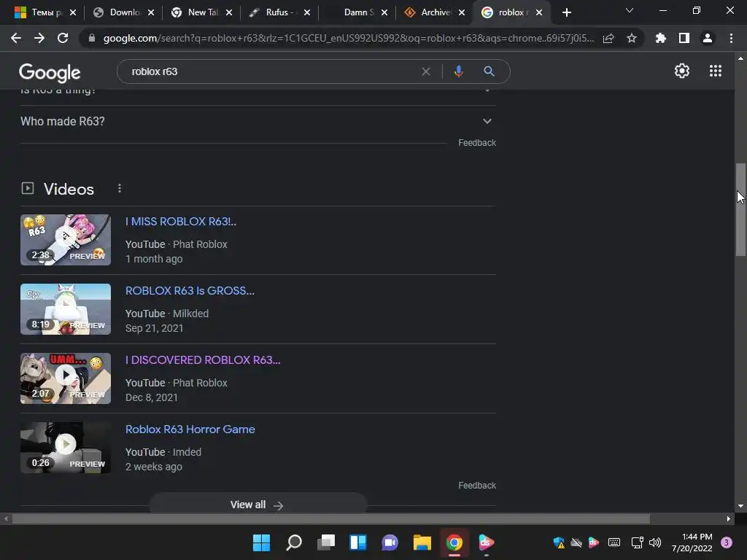Open File Explorer from taskbar
The image size is (747, 560).
pos(422,542)
